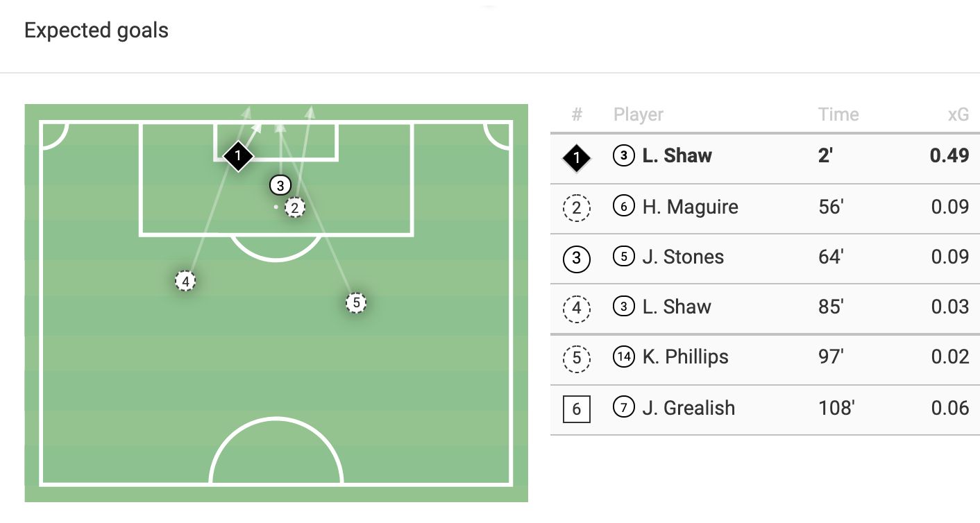The width and height of the screenshot is (980, 523).
Task: Click shot marker 5 on the pitch
Action: tap(356, 303)
